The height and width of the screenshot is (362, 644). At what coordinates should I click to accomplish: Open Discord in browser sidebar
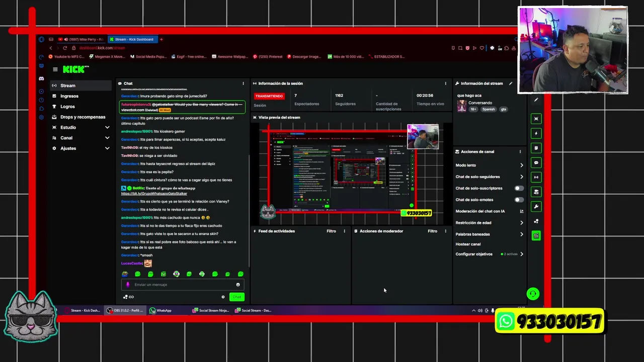pyautogui.click(x=41, y=78)
